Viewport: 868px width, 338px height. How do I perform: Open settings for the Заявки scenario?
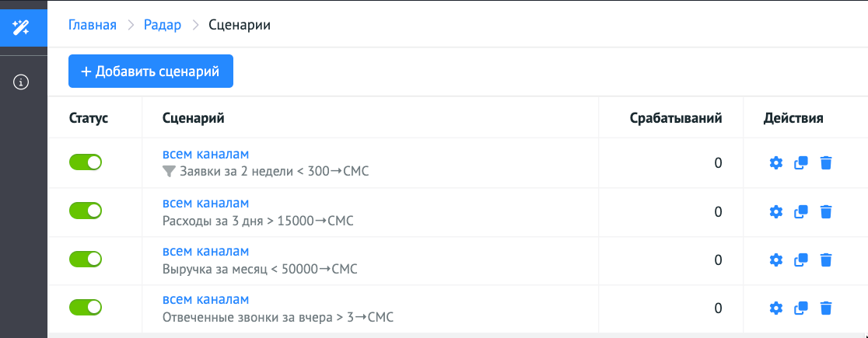(x=775, y=163)
